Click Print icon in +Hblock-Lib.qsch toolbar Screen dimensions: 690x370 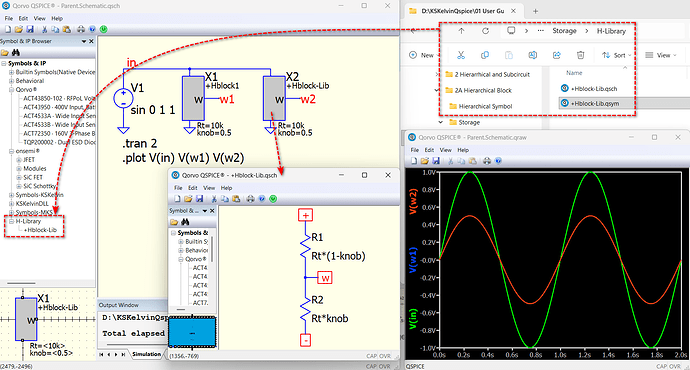click(250, 199)
